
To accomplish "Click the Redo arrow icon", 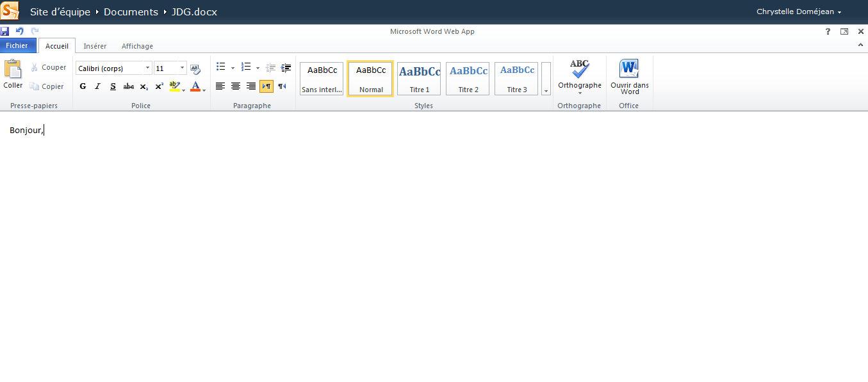I will 35,31.
